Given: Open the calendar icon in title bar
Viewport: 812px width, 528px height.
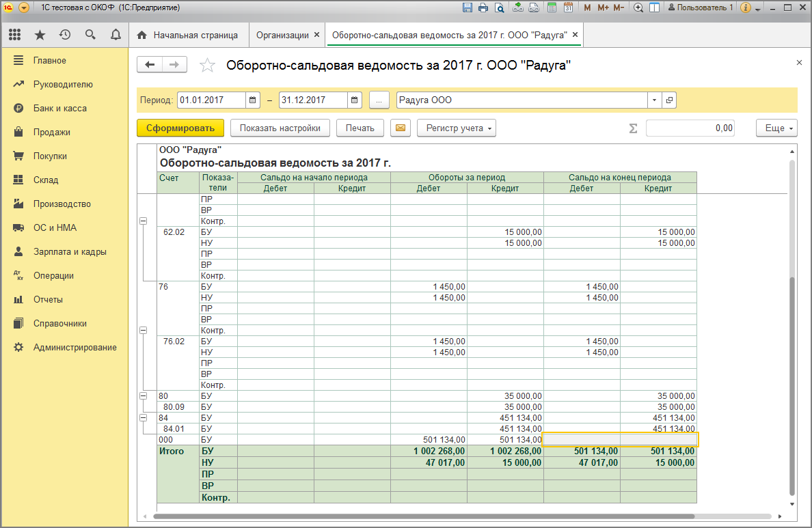Looking at the screenshot, I should pos(568,8).
